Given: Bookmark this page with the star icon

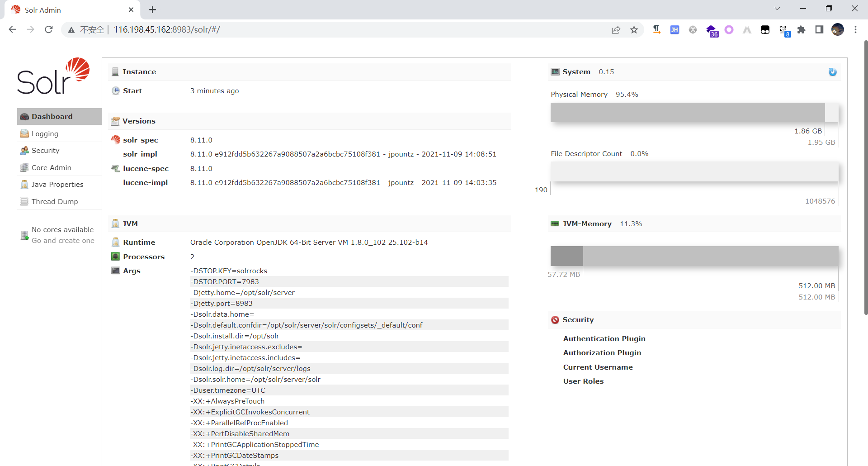Looking at the screenshot, I should coord(634,30).
